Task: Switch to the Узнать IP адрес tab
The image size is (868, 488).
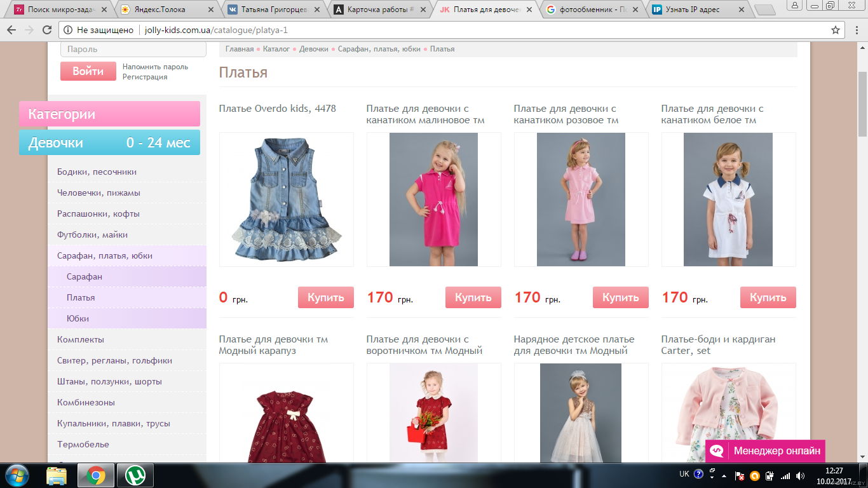Action: [x=699, y=10]
